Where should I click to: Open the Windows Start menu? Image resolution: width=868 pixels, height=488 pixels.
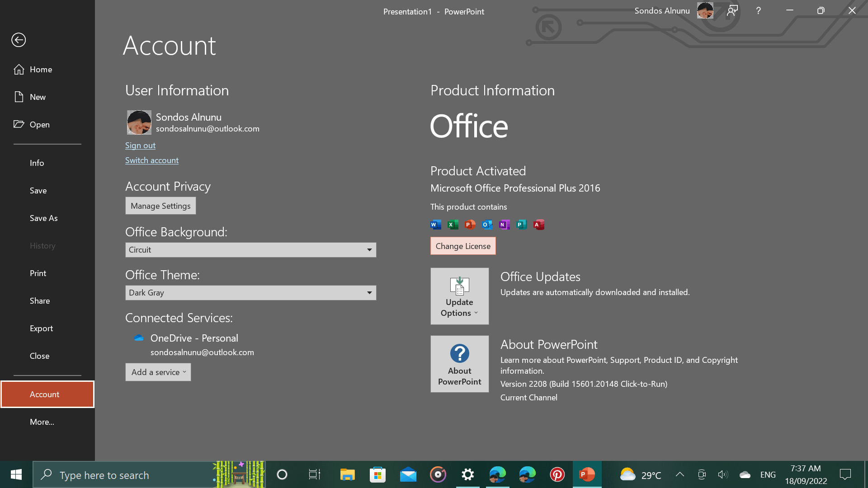pos(16,474)
